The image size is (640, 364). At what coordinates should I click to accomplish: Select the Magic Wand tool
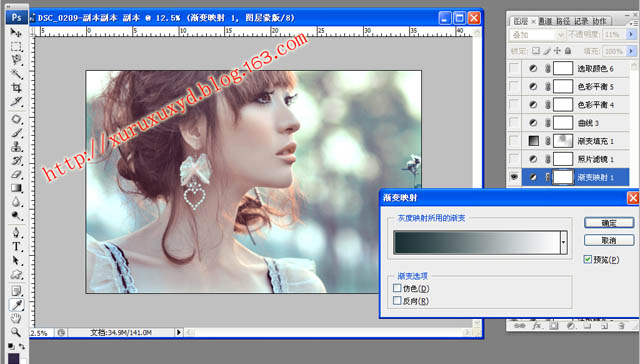point(16,74)
